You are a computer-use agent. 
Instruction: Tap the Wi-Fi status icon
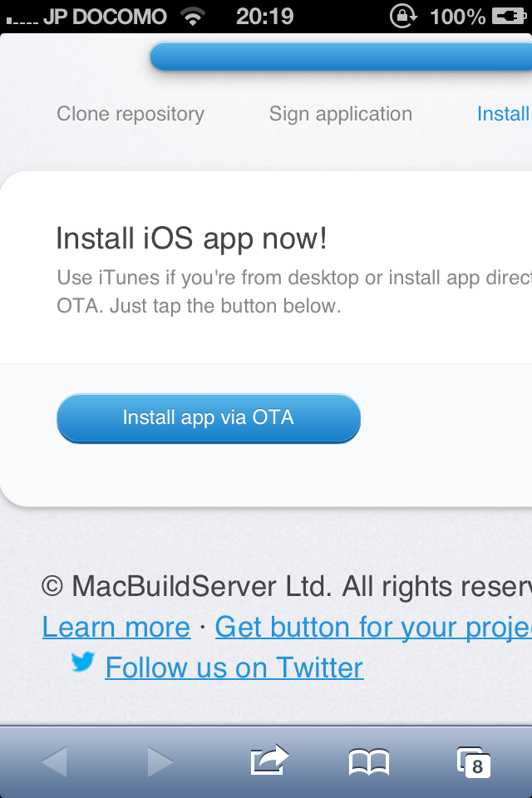[x=193, y=17]
